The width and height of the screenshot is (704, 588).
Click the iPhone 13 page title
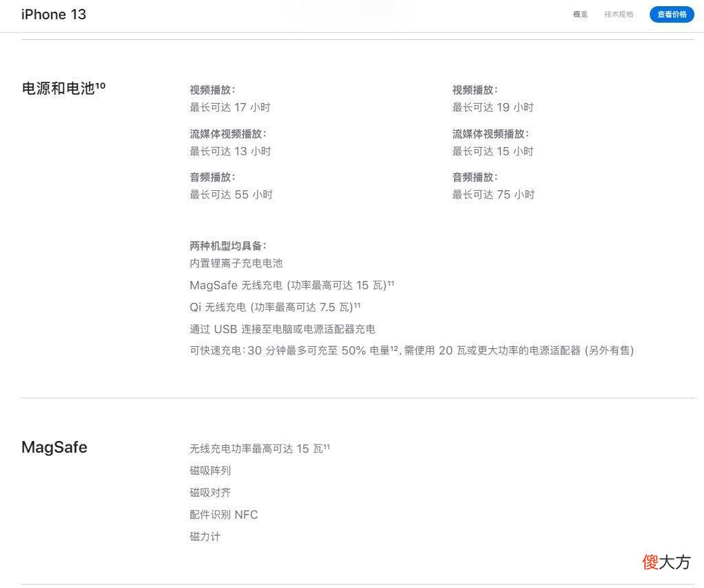coord(54,14)
